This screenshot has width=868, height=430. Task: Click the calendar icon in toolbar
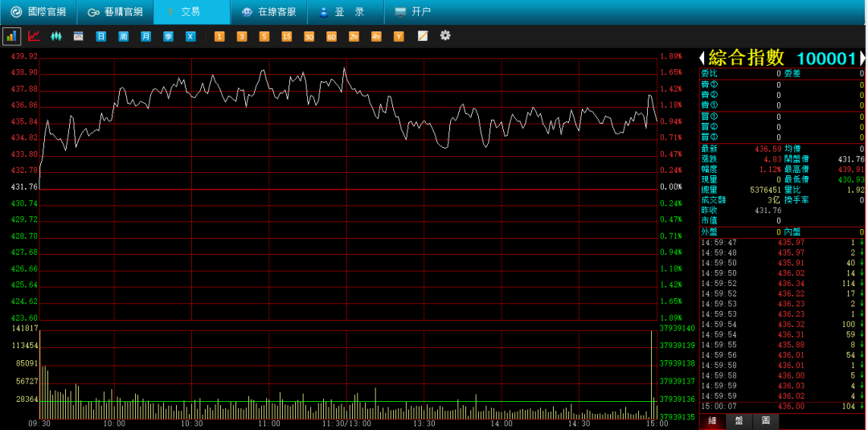pos(79,36)
